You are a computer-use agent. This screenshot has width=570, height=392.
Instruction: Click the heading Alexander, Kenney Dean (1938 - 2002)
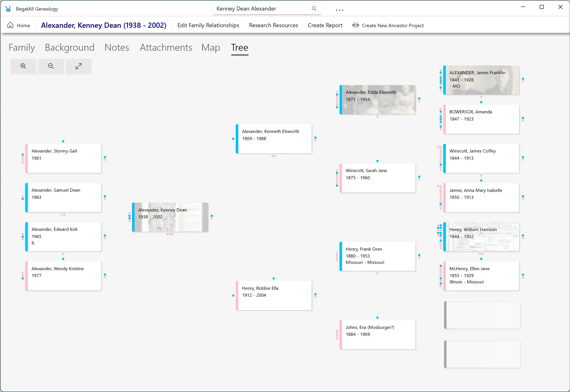click(x=104, y=25)
